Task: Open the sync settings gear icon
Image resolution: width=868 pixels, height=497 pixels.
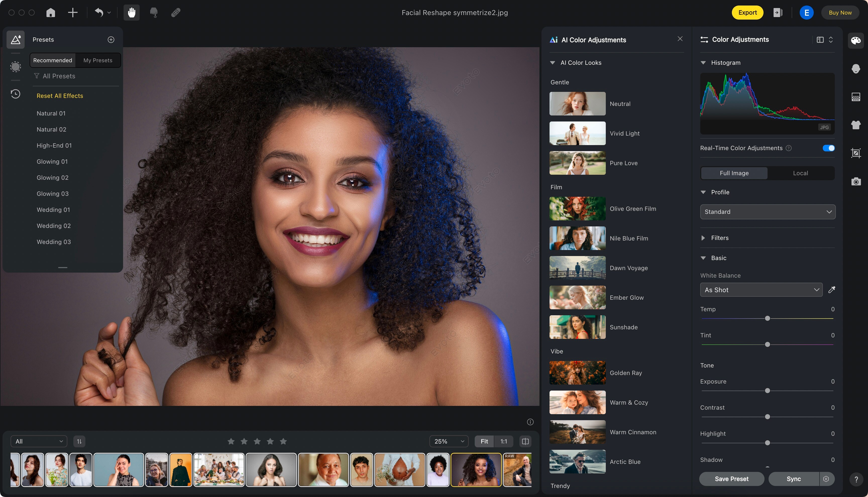Action: tap(826, 479)
